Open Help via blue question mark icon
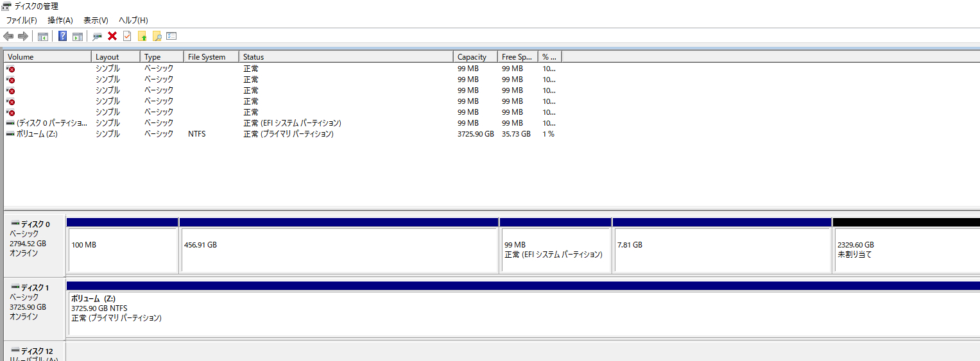 [x=62, y=36]
